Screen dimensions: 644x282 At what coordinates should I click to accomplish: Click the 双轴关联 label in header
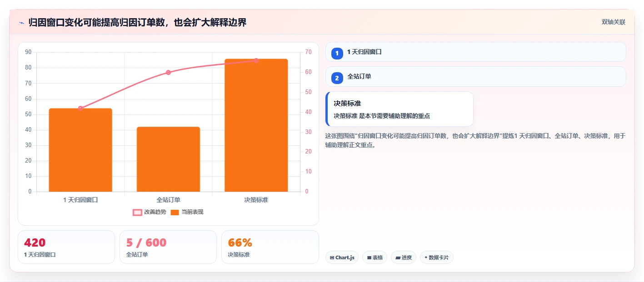point(614,22)
